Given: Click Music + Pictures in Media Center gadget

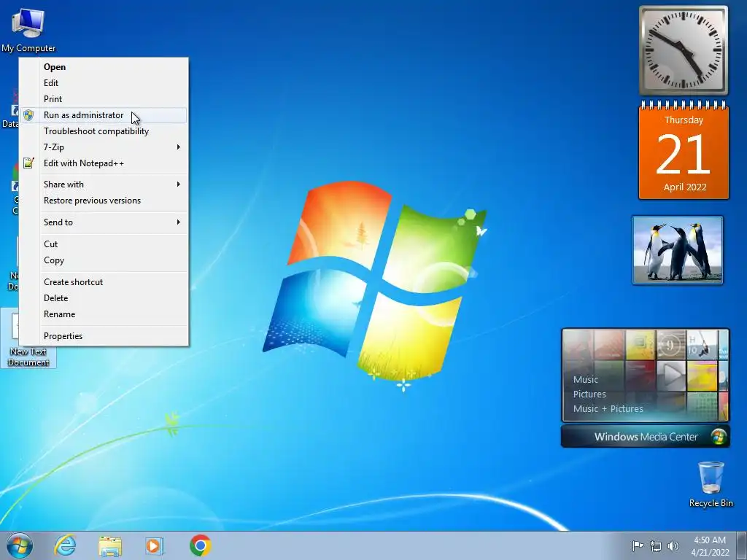Looking at the screenshot, I should point(608,408).
